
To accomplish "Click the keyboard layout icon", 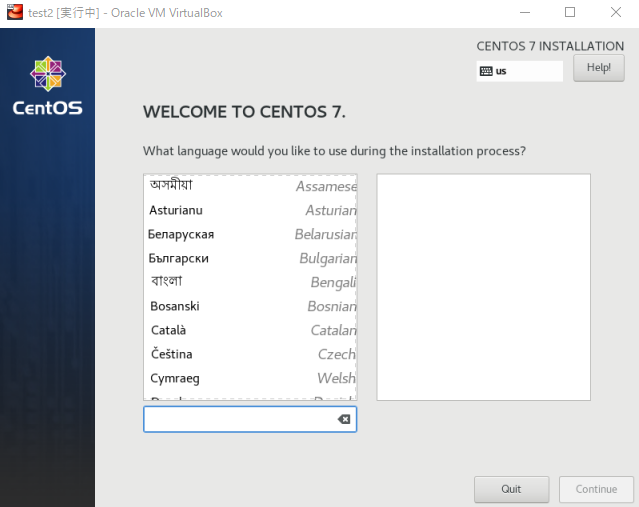I will pos(486,71).
